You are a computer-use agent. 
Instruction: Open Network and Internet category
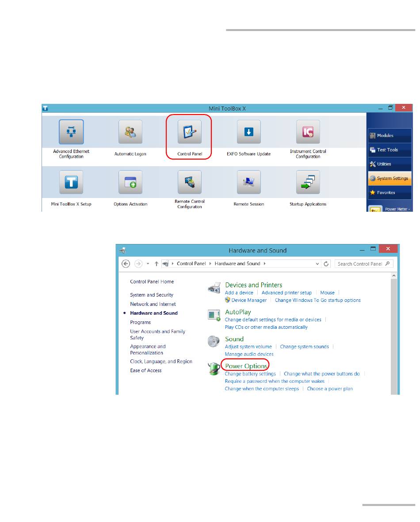153,304
